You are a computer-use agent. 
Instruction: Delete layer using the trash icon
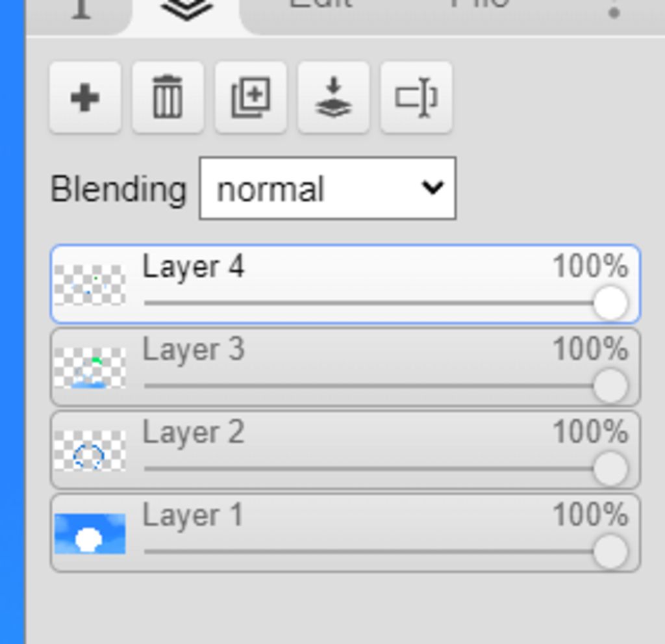168,97
